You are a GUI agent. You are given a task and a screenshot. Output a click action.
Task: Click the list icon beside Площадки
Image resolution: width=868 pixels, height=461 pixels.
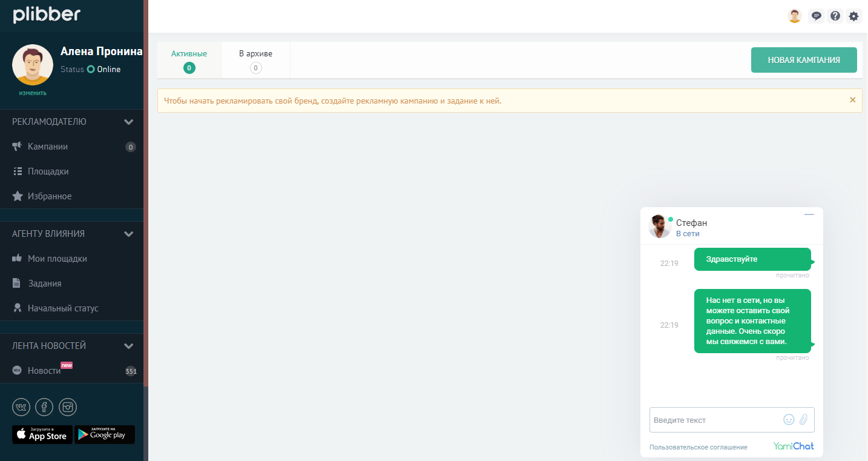(x=18, y=171)
